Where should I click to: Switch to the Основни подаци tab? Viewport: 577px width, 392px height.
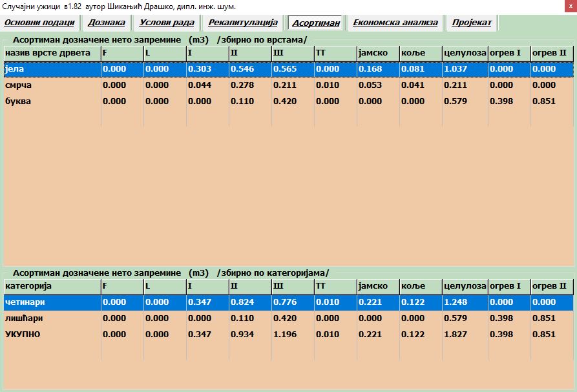(39, 23)
